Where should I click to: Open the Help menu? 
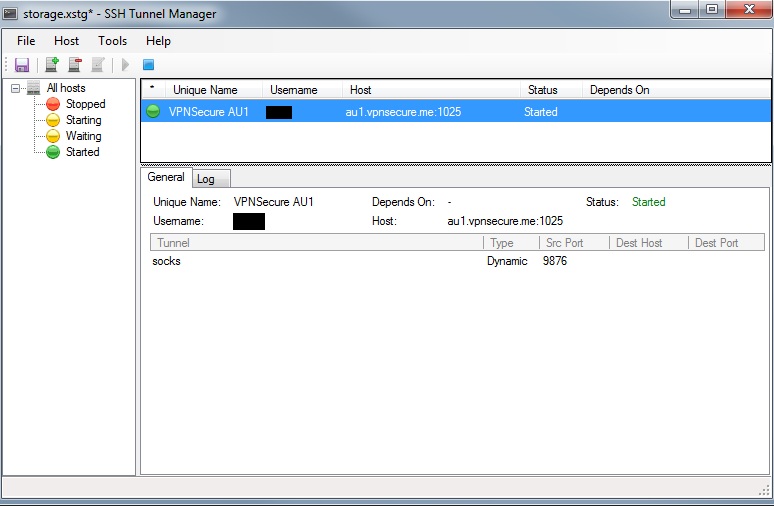[158, 41]
